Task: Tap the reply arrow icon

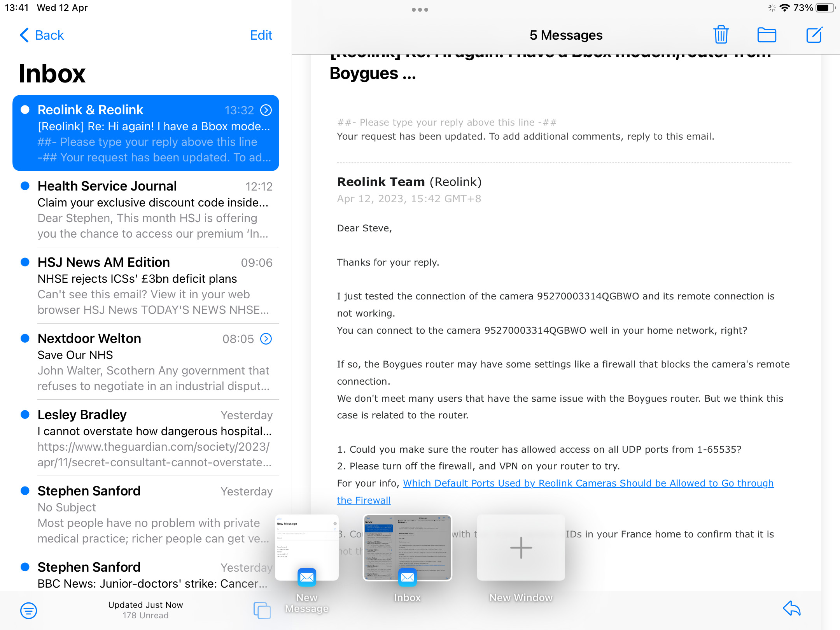Action: pos(792,608)
